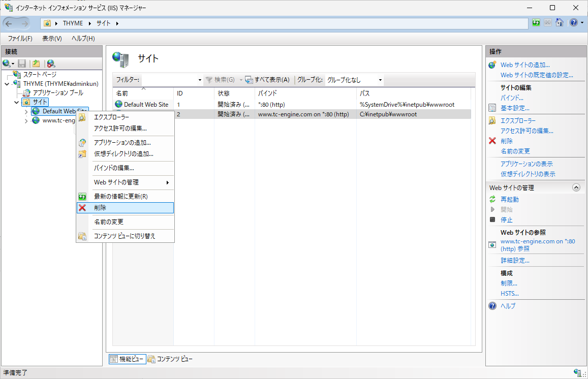Click the Application Pools icon in tree
The image size is (588, 379).
point(26,92)
